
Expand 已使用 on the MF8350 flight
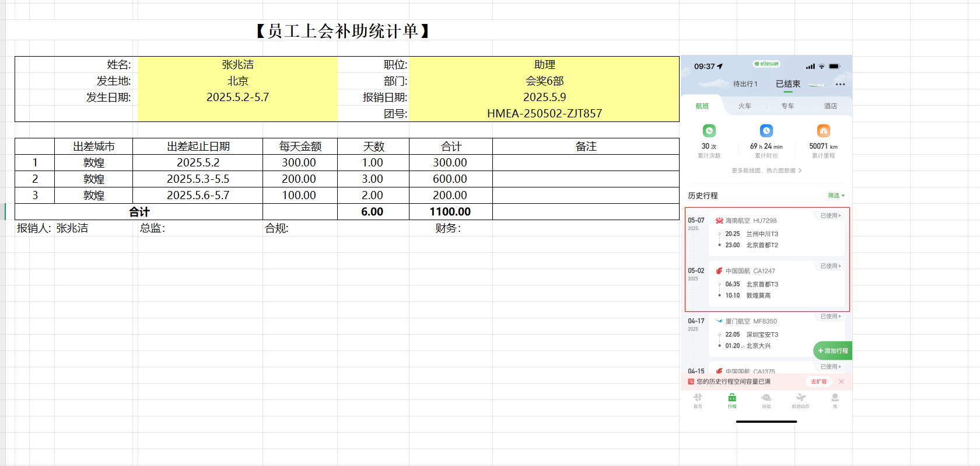click(x=831, y=317)
